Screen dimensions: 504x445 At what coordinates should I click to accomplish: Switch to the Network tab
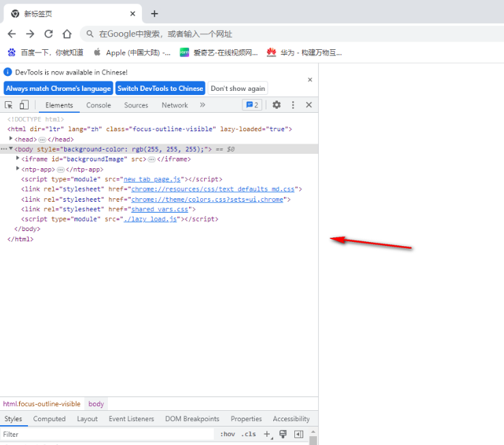(175, 105)
